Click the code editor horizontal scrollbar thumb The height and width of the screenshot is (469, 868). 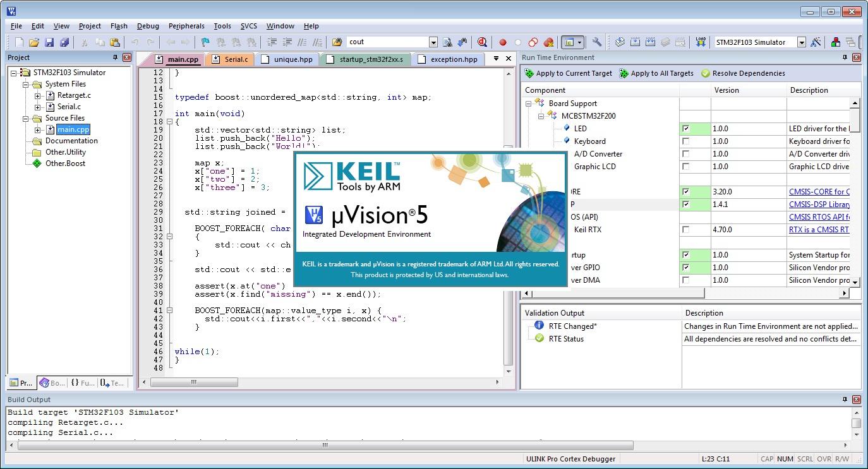click(194, 382)
